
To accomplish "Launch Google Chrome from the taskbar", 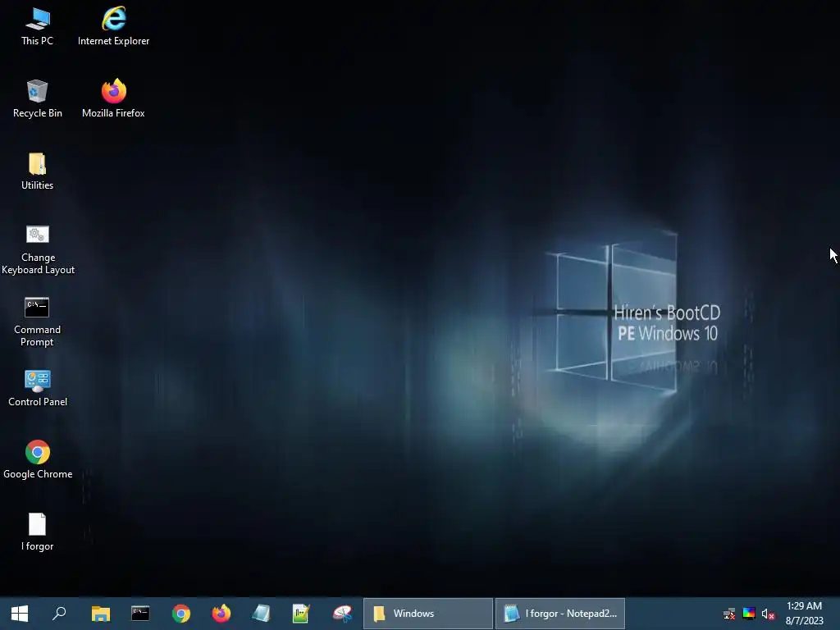I will (181, 614).
